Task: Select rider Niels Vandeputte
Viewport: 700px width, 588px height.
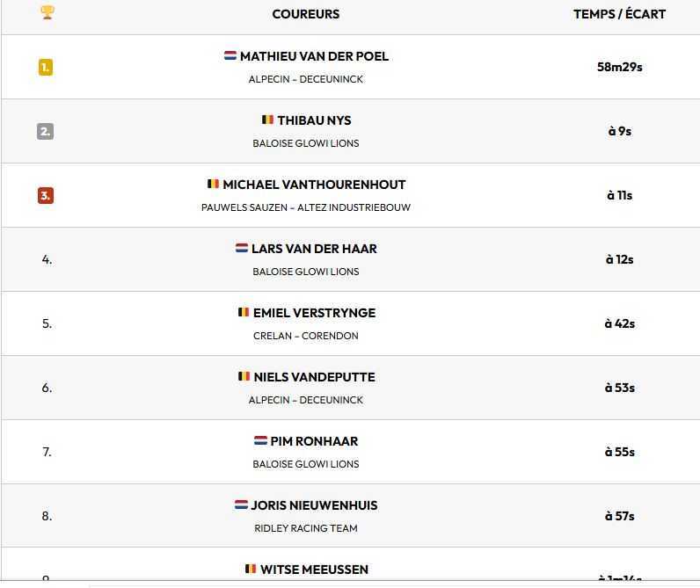Action: [x=314, y=377]
